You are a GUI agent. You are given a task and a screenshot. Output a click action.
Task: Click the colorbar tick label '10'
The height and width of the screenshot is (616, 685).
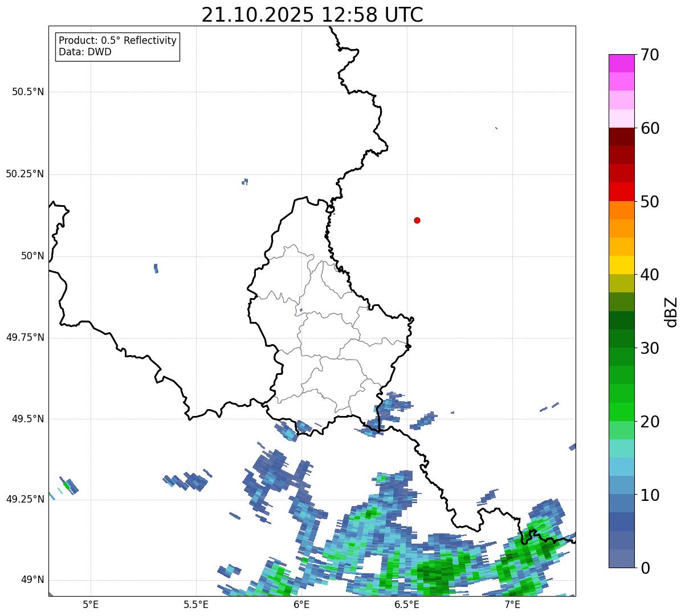point(650,495)
